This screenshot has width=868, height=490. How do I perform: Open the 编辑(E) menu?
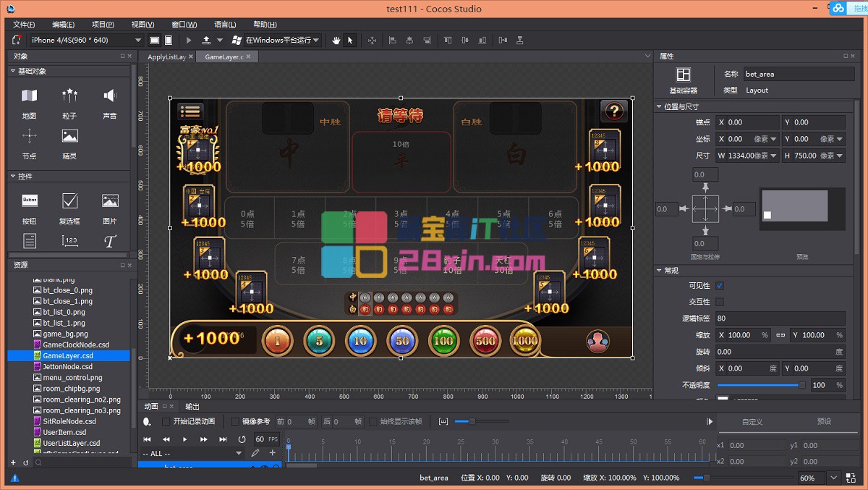[64, 25]
